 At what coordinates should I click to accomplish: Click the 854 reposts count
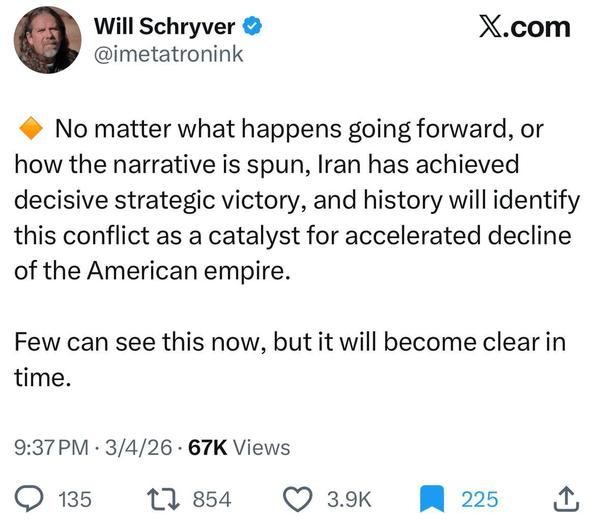click(211, 498)
